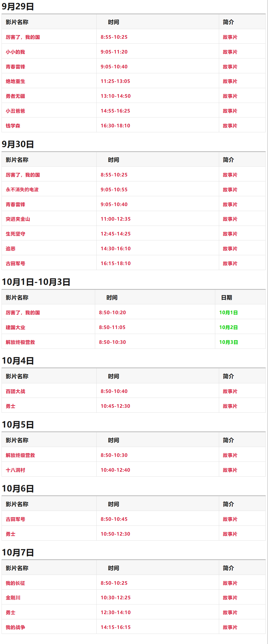Image resolution: width=268 pixels, height=644 pixels.
Task: Click the 10月7日 section heading
Action: pos(18,553)
